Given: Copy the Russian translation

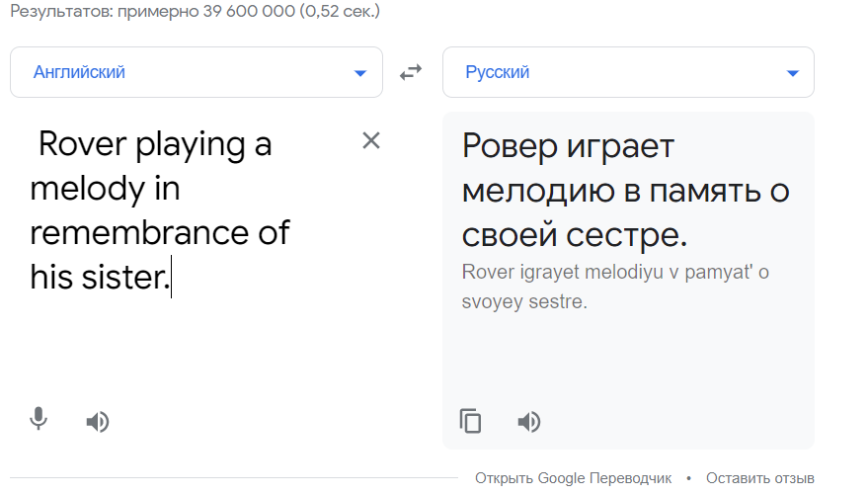Looking at the screenshot, I should click(471, 422).
